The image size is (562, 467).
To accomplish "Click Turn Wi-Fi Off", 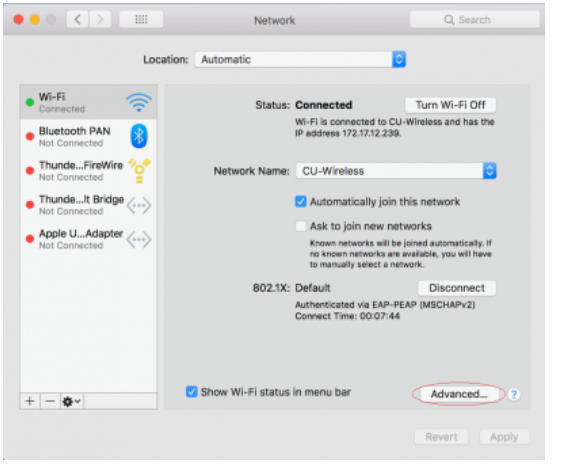I will pyautogui.click(x=451, y=105).
